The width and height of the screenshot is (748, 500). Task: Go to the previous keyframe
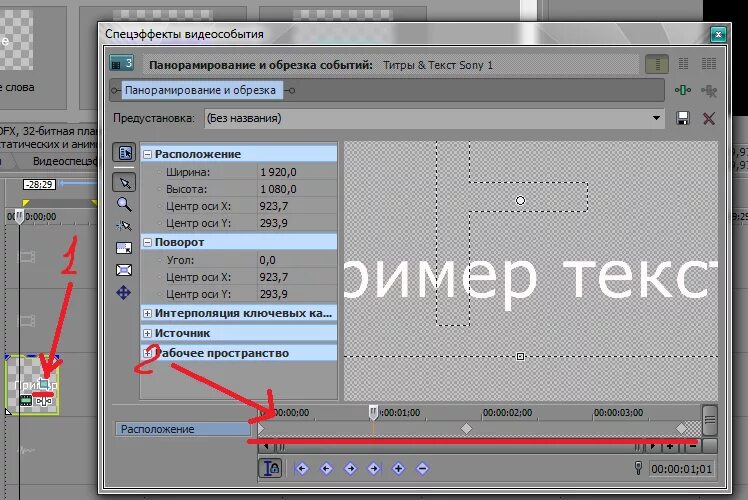(326, 469)
